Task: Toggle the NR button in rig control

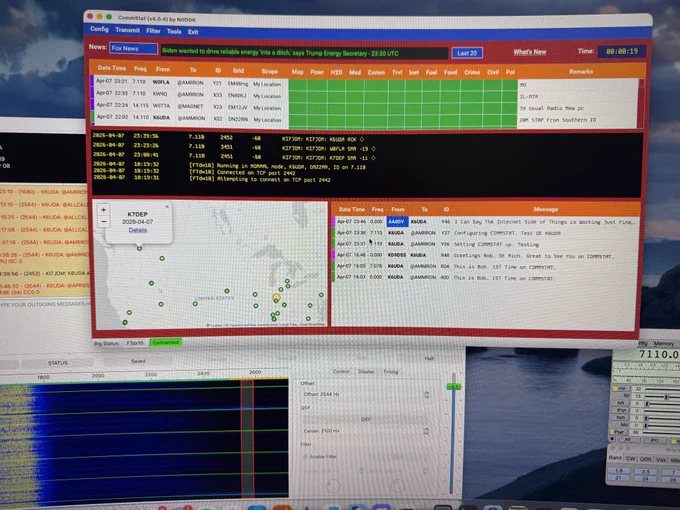Action: click(621, 403)
